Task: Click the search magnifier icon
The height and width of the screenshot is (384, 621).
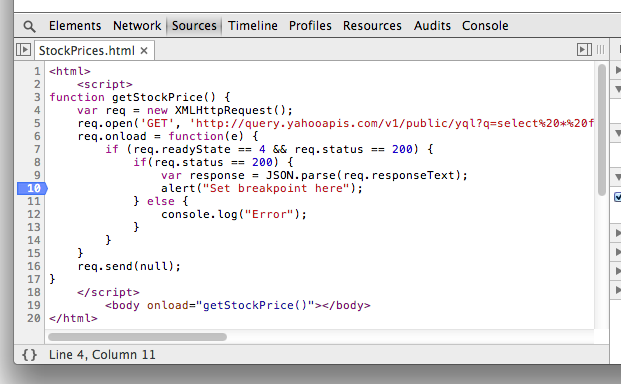Action: click(x=29, y=27)
